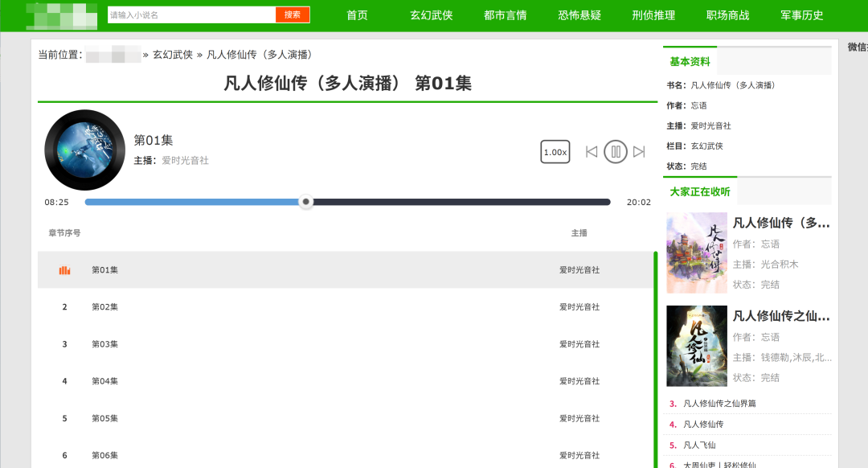Skip to previous episode with the rewind icon
The width and height of the screenshot is (868, 468).
coord(592,151)
